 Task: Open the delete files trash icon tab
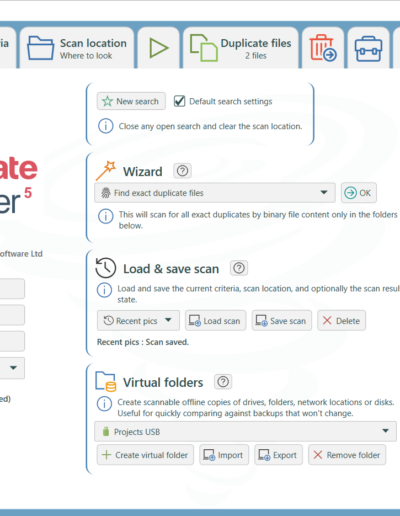pos(323,48)
